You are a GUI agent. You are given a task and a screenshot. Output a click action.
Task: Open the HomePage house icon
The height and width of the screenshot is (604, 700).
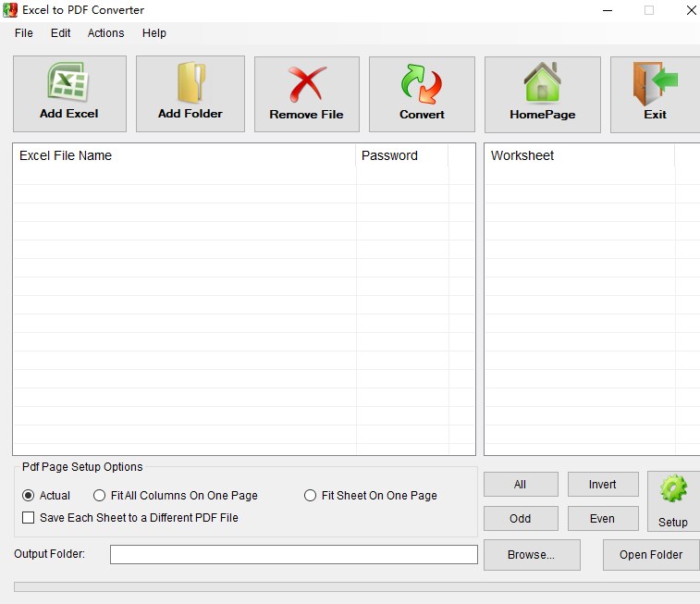click(x=542, y=83)
